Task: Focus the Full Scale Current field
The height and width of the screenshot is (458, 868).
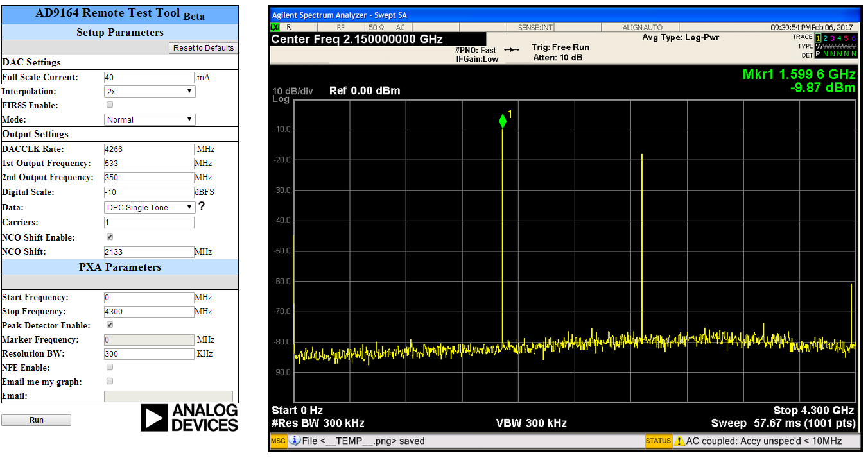Action: [x=149, y=77]
